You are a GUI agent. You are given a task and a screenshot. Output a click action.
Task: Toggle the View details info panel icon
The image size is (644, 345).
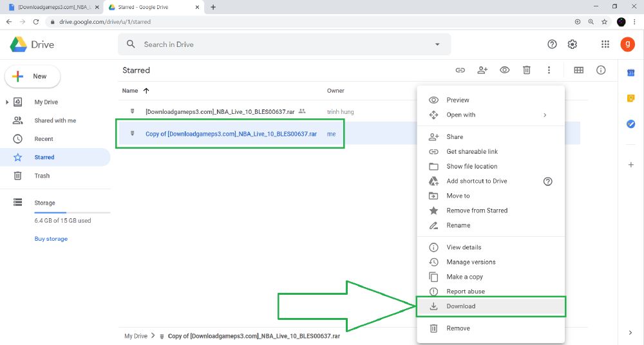601,70
